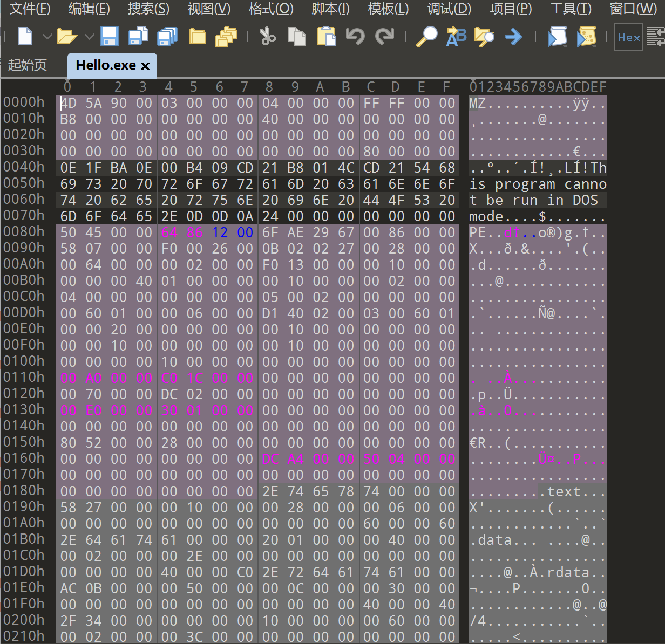Screen dimensions: 665x644
Task: Click the row address 0110h
Action: click(24, 377)
